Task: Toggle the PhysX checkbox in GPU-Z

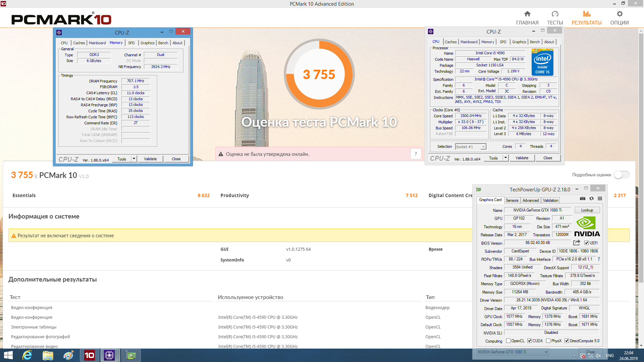Action: tap(548, 341)
